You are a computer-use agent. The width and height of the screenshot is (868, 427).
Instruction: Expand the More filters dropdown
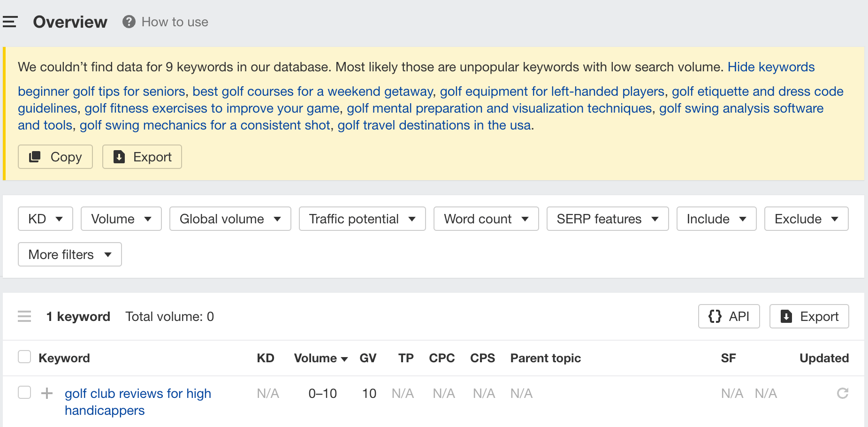tap(70, 254)
